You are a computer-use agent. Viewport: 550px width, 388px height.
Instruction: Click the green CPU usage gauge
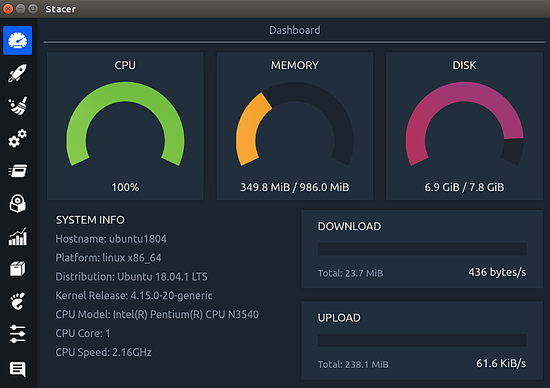point(125,124)
